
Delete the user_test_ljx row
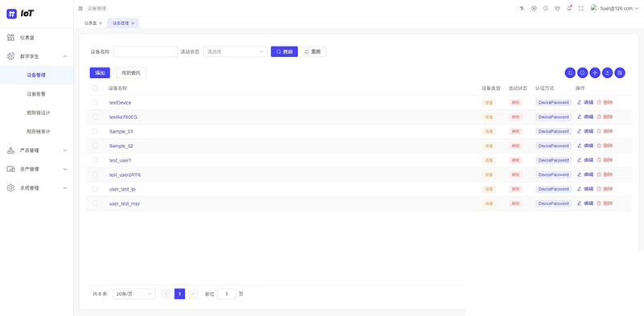click(605, 189)
